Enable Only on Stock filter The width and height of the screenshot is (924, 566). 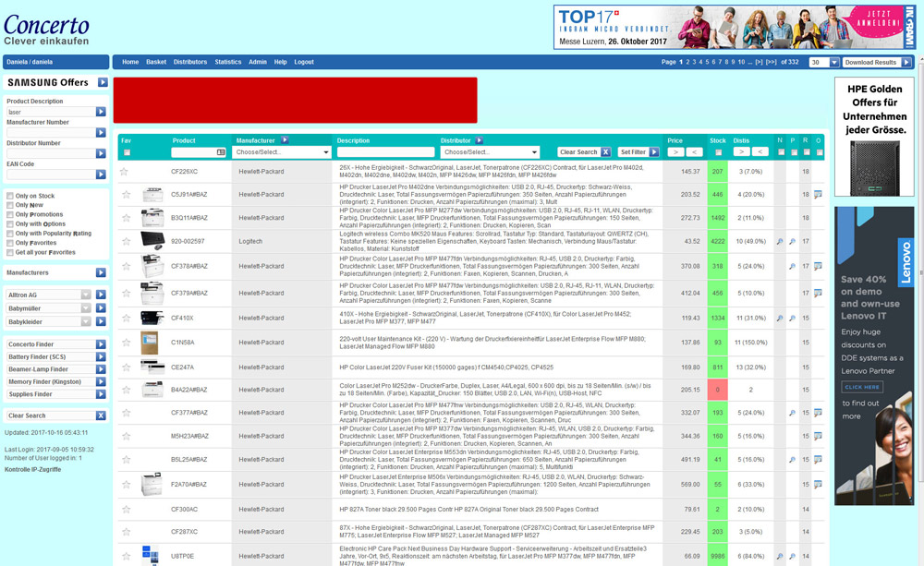pyautogui.click(x=10, y=196)
